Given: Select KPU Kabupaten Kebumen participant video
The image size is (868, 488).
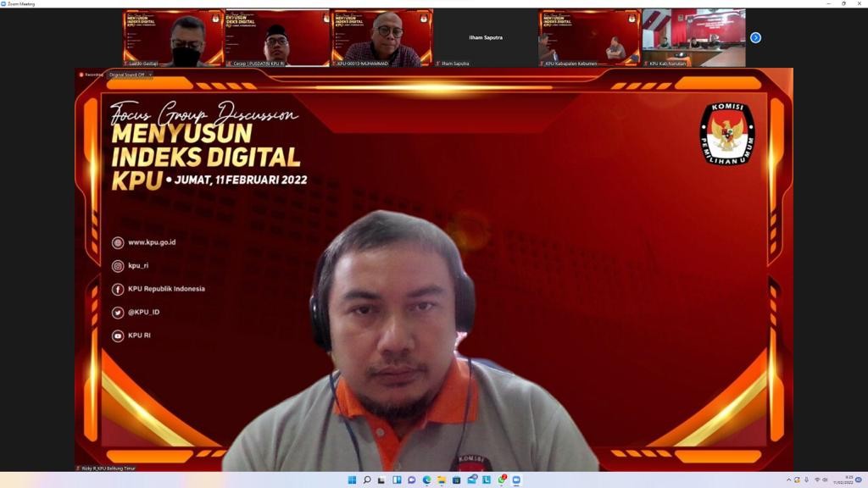Looking at the screenshot, I should [590, 37].
